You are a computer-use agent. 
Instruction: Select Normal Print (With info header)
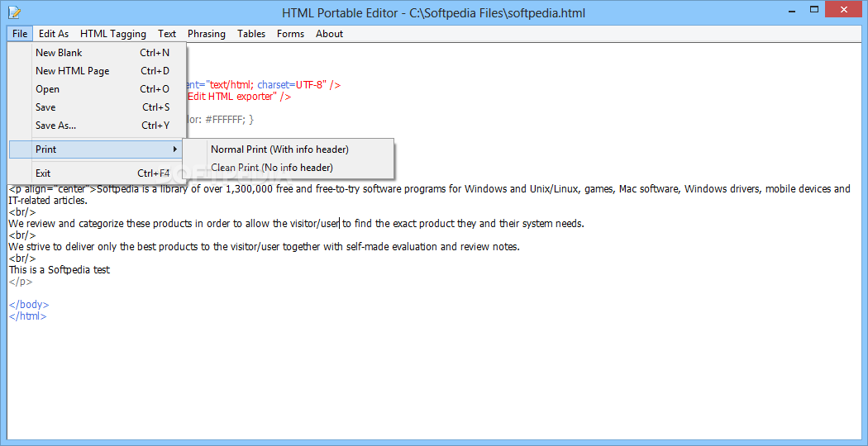coord(288,149)
